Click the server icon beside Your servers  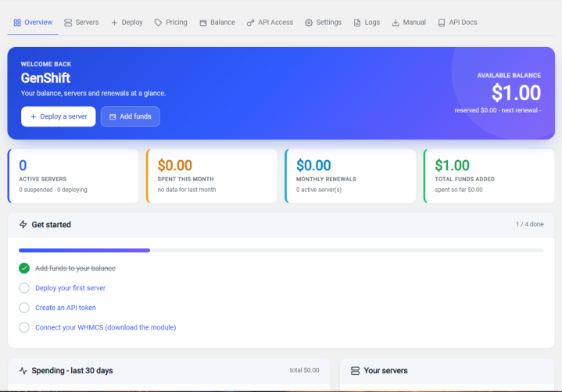pos(355,370)
